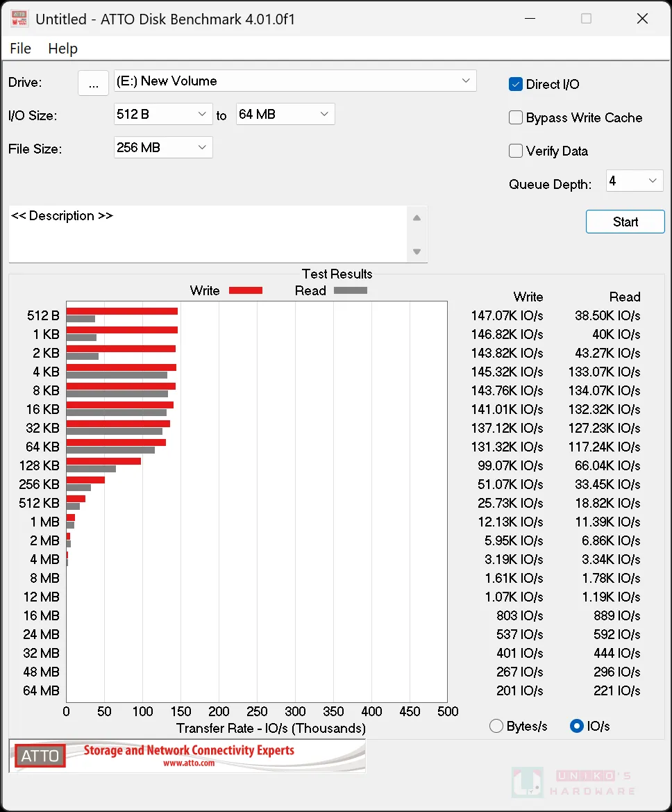Click the Read value "1.19K IO/s"
Screen dimensions: 672x812
click(x=611, y=597)
